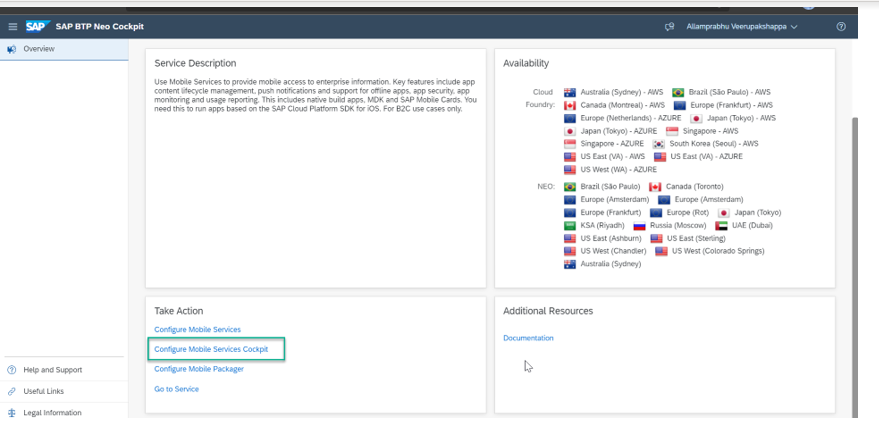879x436 pixels.
Task: Open the Documentation link
Action: 528,338
